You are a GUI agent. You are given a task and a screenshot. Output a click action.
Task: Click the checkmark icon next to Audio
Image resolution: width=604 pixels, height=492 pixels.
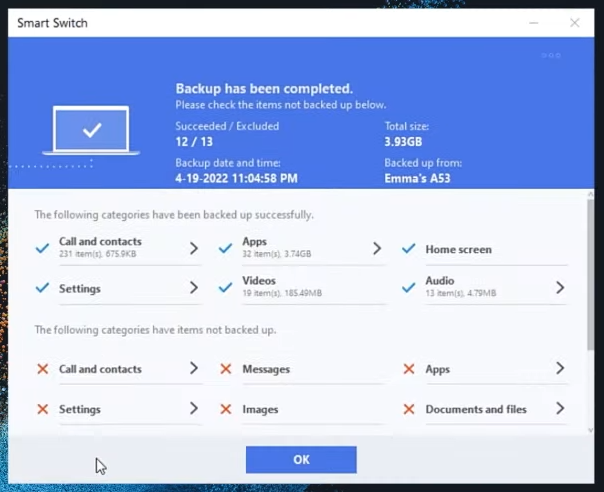(x=408, y=287)
